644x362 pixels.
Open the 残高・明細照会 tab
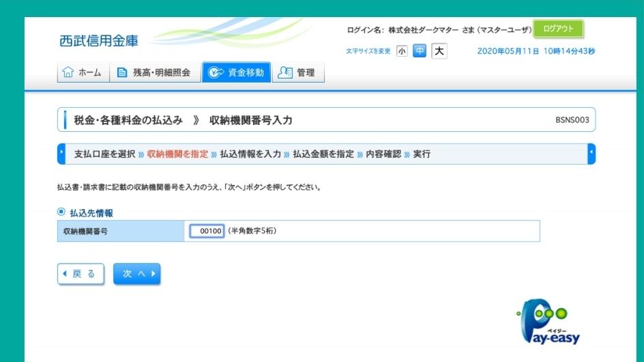point(155,72)
